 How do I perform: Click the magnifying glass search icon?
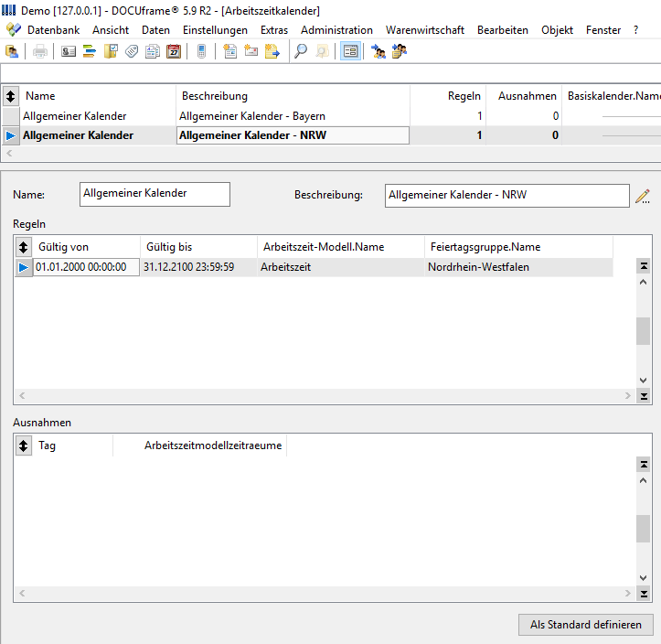pyautogui.click(x=301, y=51)
